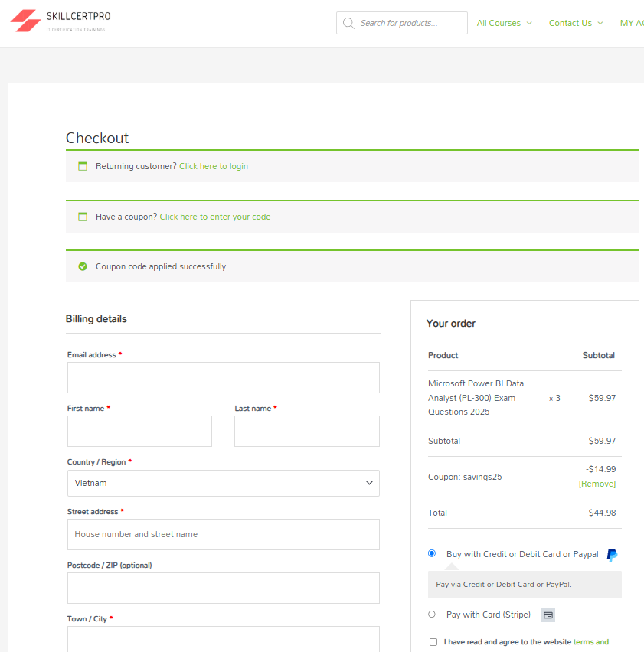Click here to login as returning customer
The image size is (644, 652).
click(x=214, y=165)
